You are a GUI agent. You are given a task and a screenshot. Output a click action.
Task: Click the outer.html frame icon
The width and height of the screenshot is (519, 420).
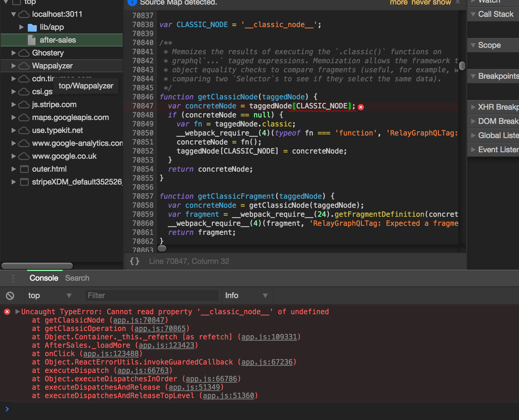click(24, 169)
